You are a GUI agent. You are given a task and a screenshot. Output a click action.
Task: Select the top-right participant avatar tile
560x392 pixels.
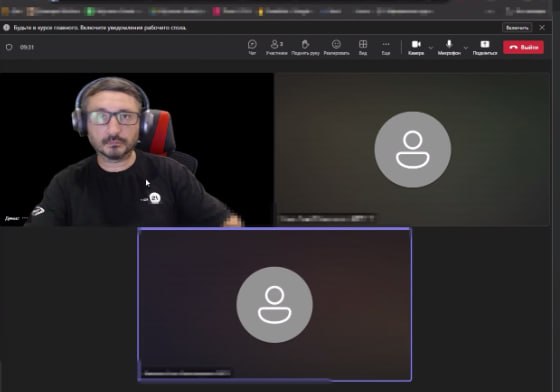pyautogui.click(x=412, y=149)
